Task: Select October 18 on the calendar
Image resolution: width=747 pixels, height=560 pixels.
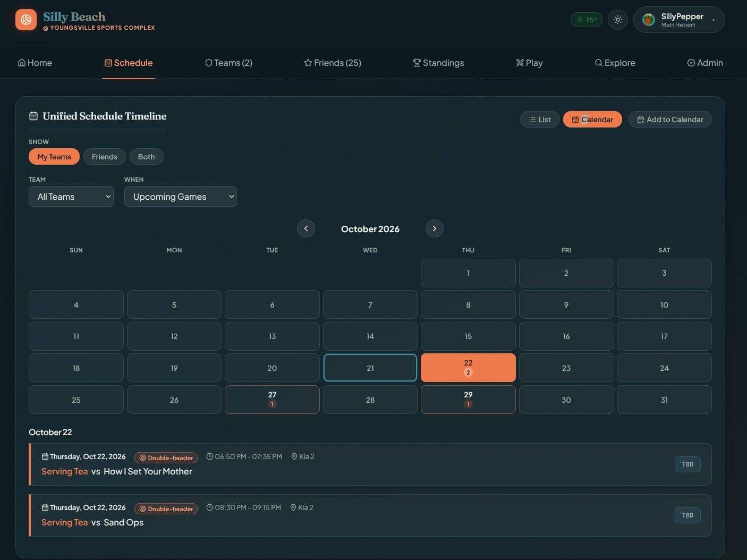Action: (76, 368)
